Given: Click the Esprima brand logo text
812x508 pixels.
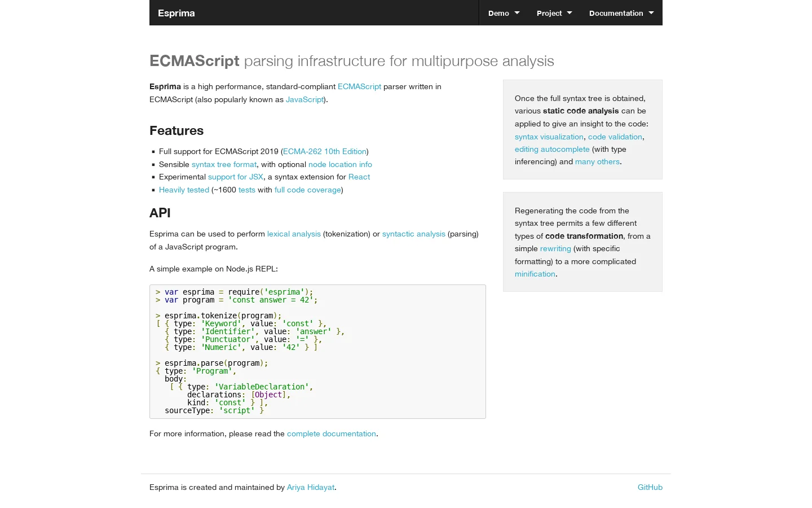Looking at the screenshot, I should tap(176, 13).
